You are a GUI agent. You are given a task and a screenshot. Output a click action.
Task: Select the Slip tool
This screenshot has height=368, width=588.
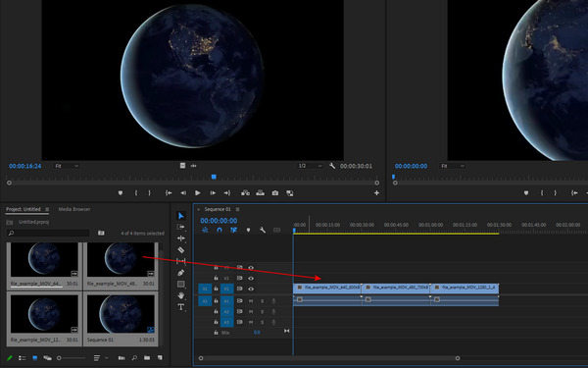point(181,261)
